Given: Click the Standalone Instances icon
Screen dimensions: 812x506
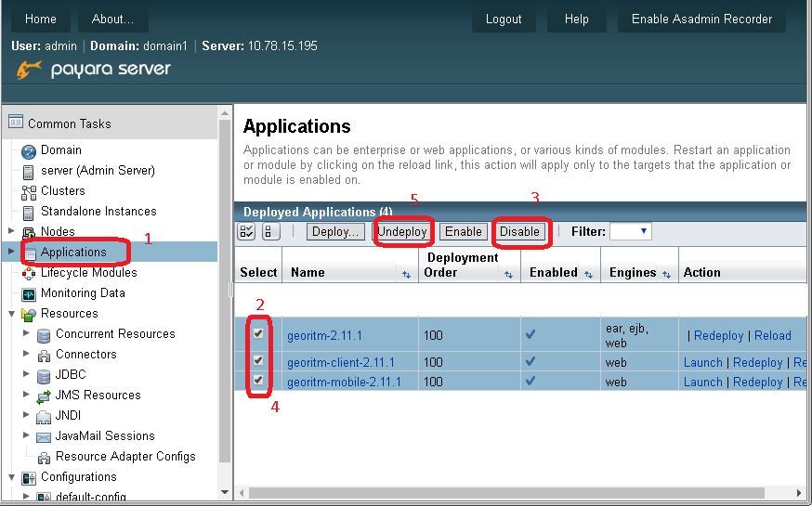Looking at the screenshot, I should [x=29, y=212].
